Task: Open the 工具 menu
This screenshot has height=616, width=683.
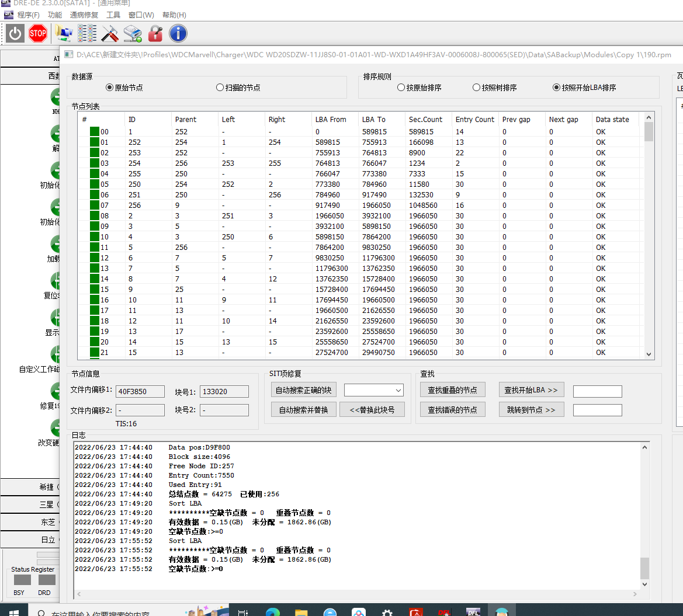Action: click(113, 15)
